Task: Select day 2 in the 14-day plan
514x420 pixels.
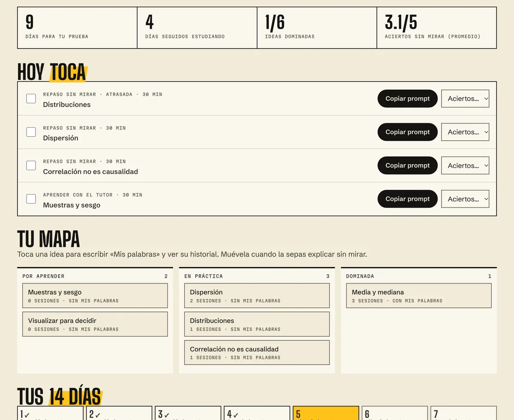Action: (119, 413)
